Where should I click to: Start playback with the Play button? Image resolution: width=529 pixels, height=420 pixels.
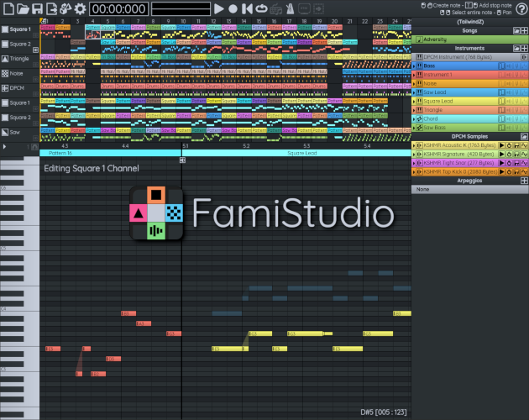point(219,8)
